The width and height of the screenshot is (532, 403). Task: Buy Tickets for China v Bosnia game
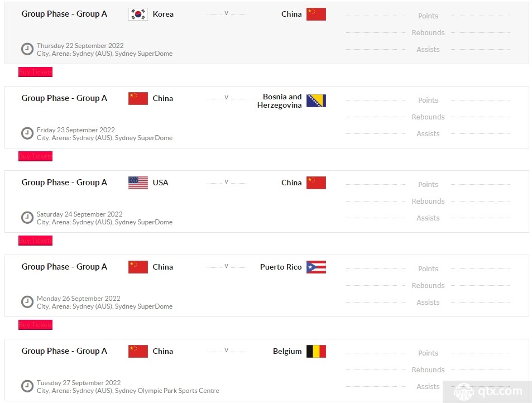point(35,156)
